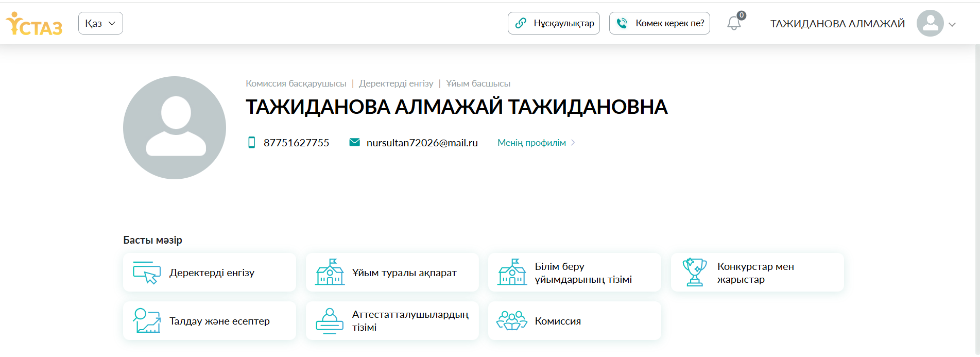Open the Комиссия card
This screenshot has width=980, height=357.
(x=575, y=320)
